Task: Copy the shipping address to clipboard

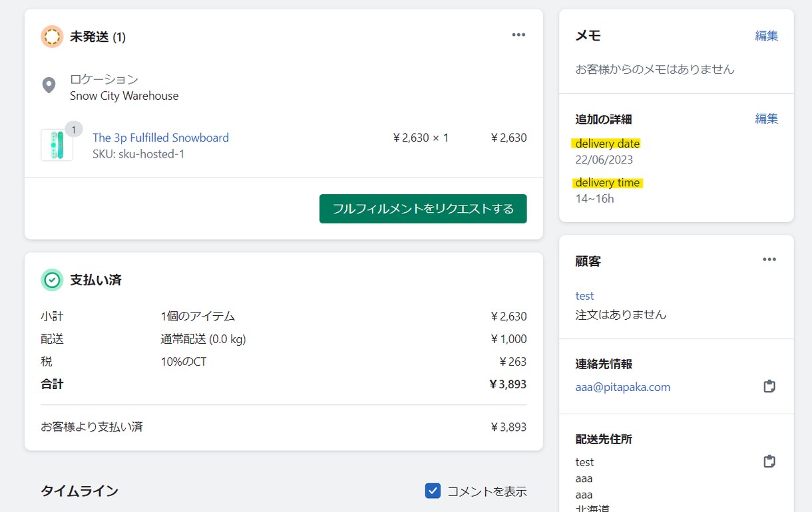Action: [x=769, y=461]
